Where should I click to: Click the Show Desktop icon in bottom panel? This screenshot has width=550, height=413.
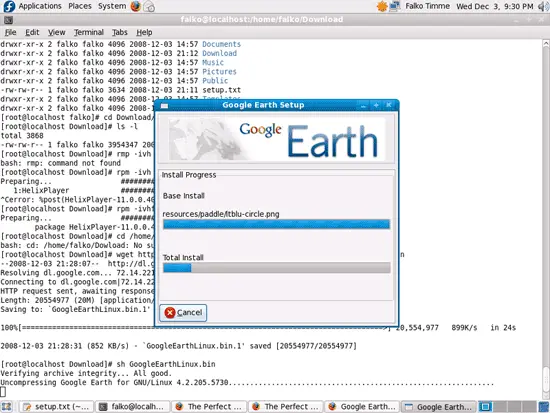[6, 406]
